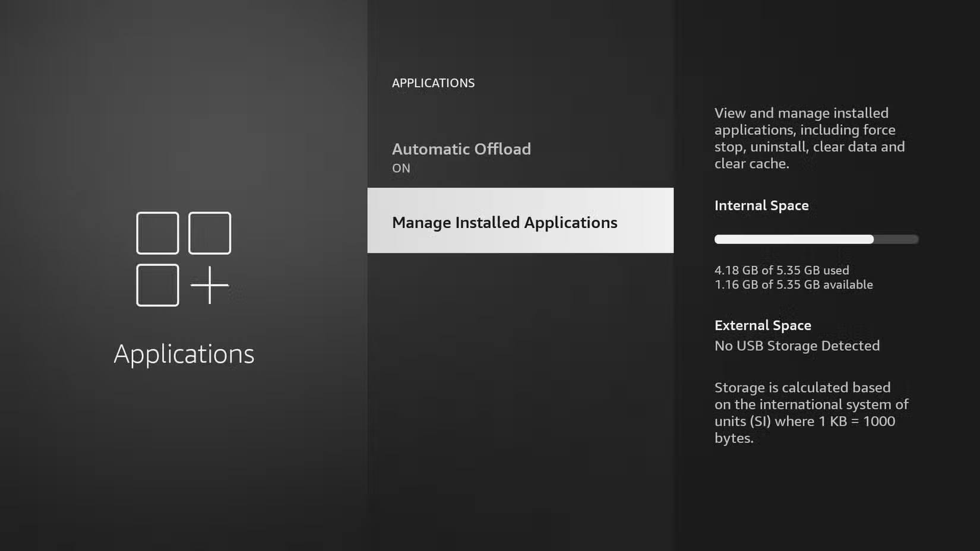Click the ON label under Automatic Offload
The height and width of the screenshot is (551, 980).
coord(401,169)
